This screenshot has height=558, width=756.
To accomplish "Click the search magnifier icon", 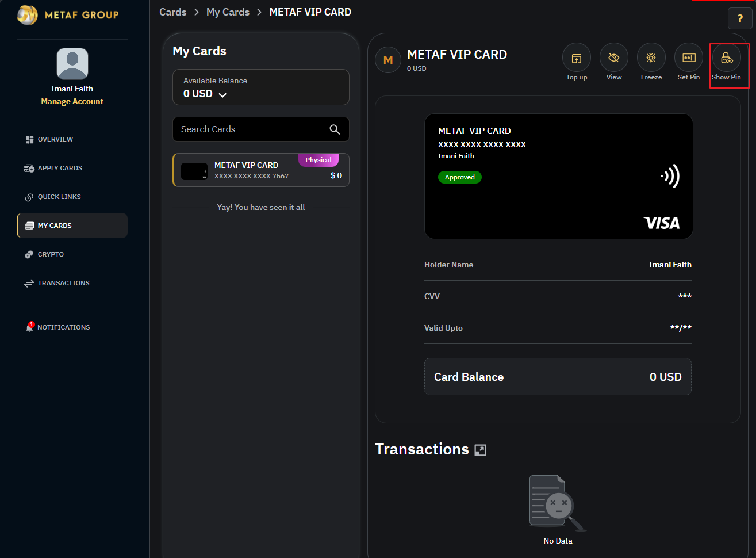I will click(x=335, y=129).
